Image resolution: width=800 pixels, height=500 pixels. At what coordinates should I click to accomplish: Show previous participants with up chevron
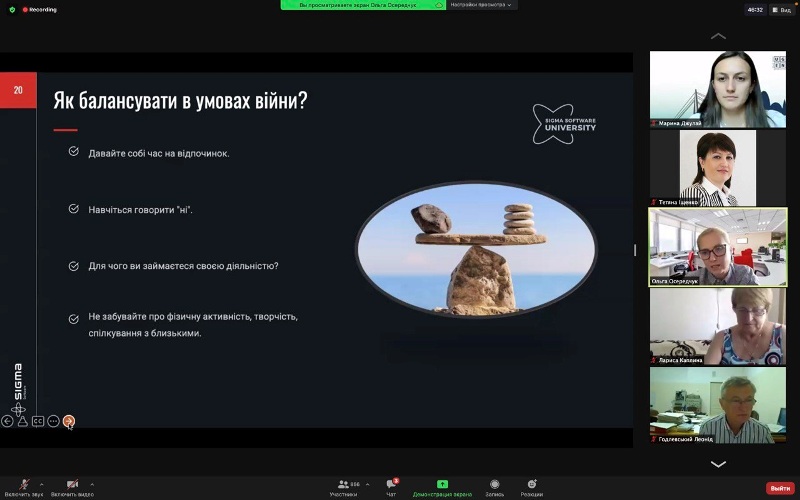pos(718,36)
